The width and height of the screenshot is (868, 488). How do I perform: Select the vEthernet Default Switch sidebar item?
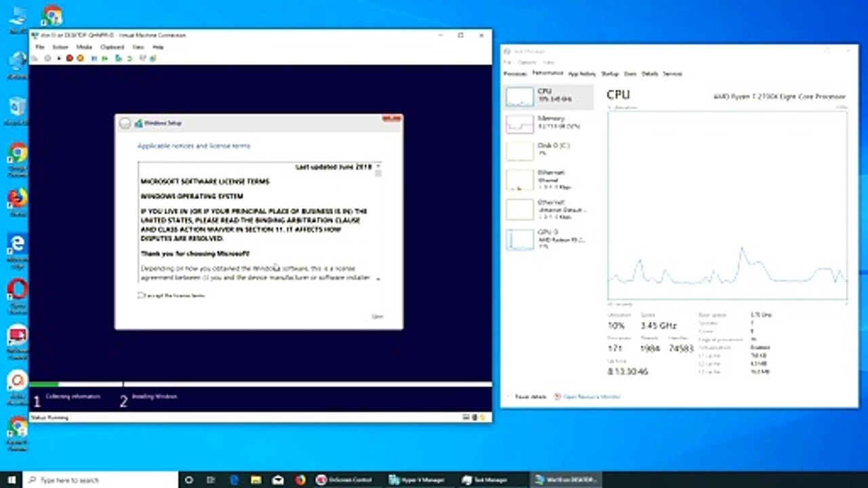pos(549,209)
